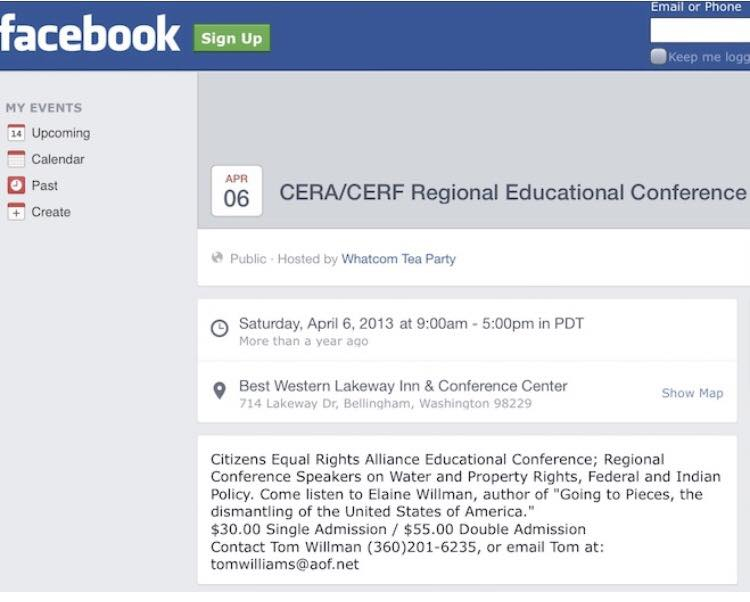
Task: Choose the Create text label in sidebar
Action: [51, 212]
